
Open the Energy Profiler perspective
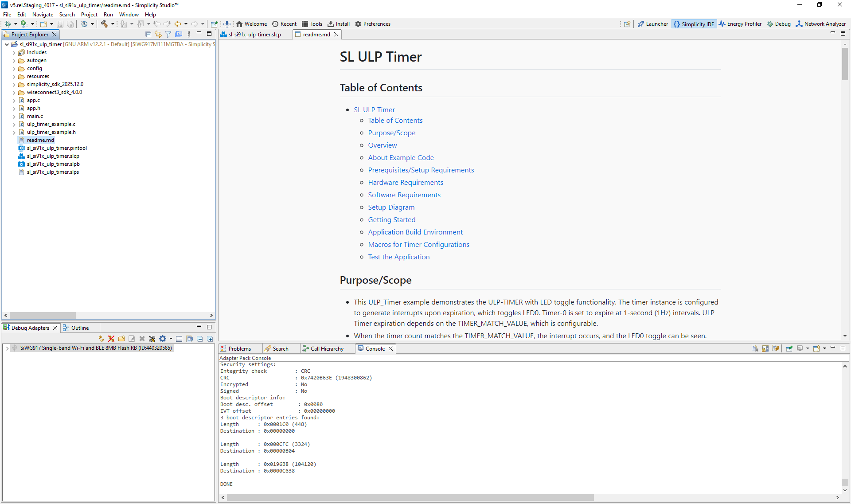(740, 24)
